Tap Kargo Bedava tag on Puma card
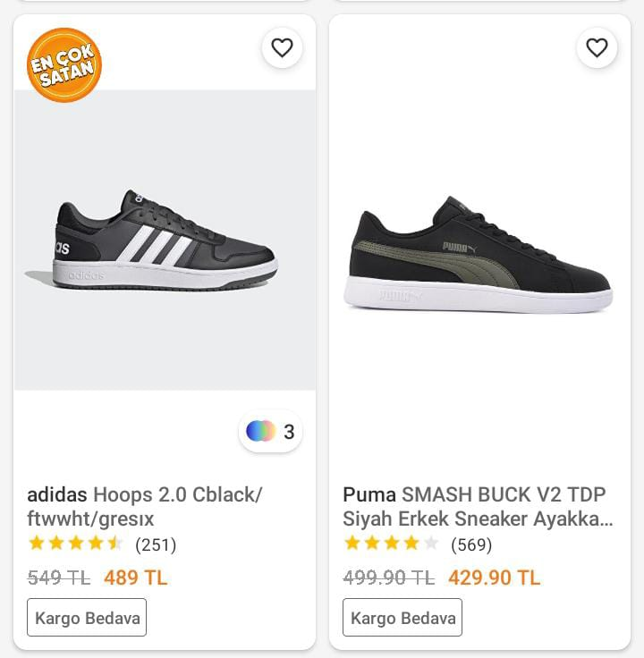This screenshot has height=658, width=644. 402,618
